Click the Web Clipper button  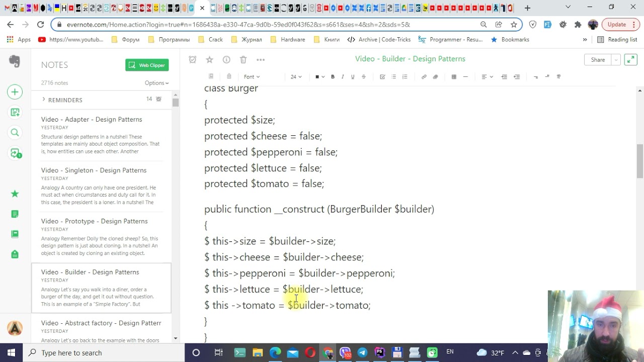[x=147, y=65]
